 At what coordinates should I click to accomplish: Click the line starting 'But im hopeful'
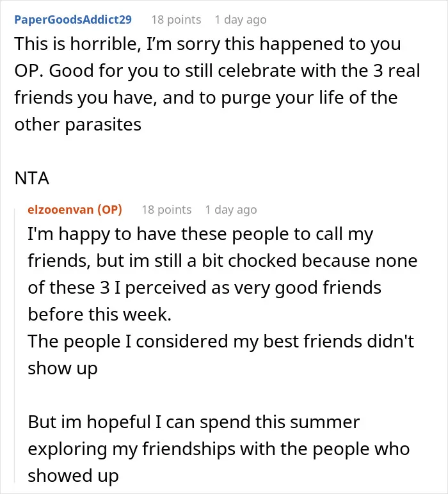pyautogui.click(x=194, y=422)
